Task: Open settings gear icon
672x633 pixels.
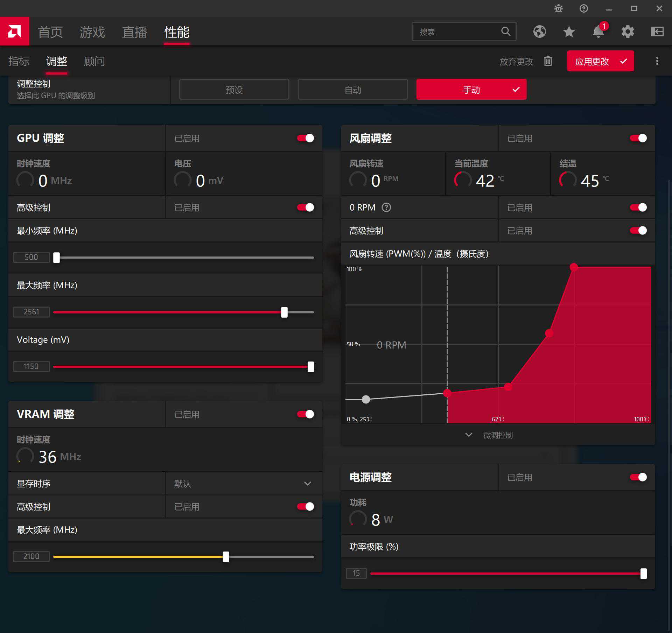Action: pos(628,31)
